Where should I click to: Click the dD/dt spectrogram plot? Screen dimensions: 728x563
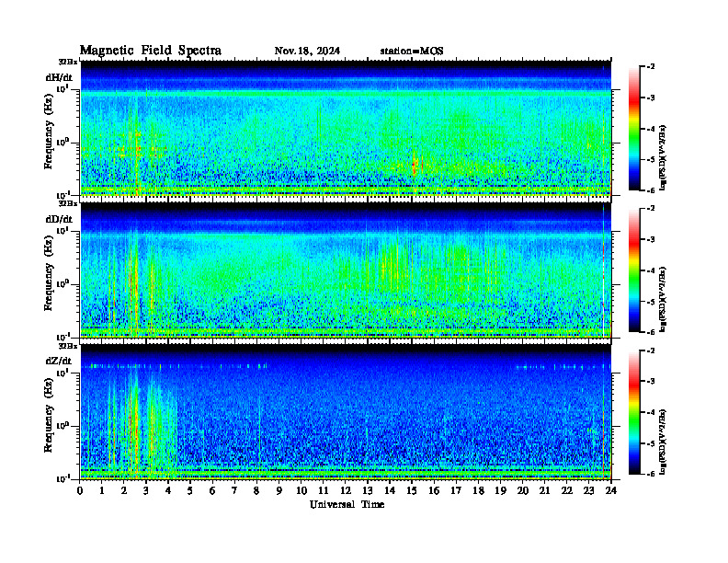[x=346, y=270]
